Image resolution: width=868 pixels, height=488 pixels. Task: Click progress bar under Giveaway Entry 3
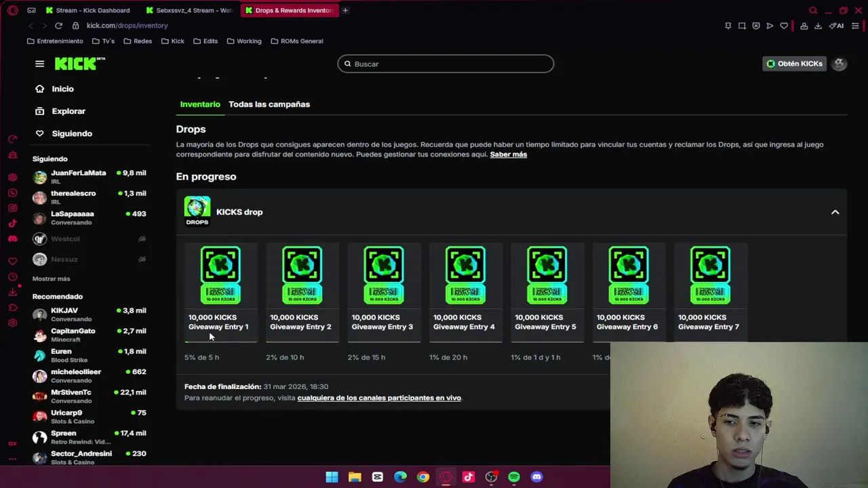pyautogui.click(x=384, y=342)
